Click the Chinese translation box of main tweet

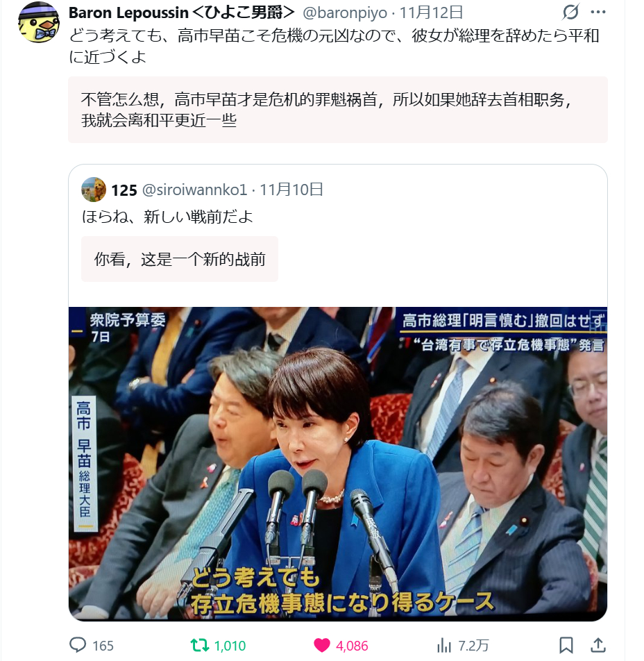(x=337, y=110)
